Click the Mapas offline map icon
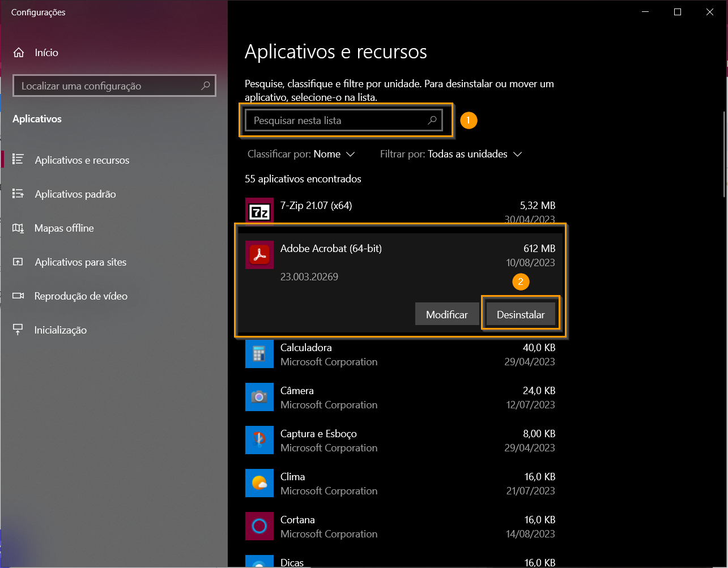728x568 pixels. [x=18, y=228]
